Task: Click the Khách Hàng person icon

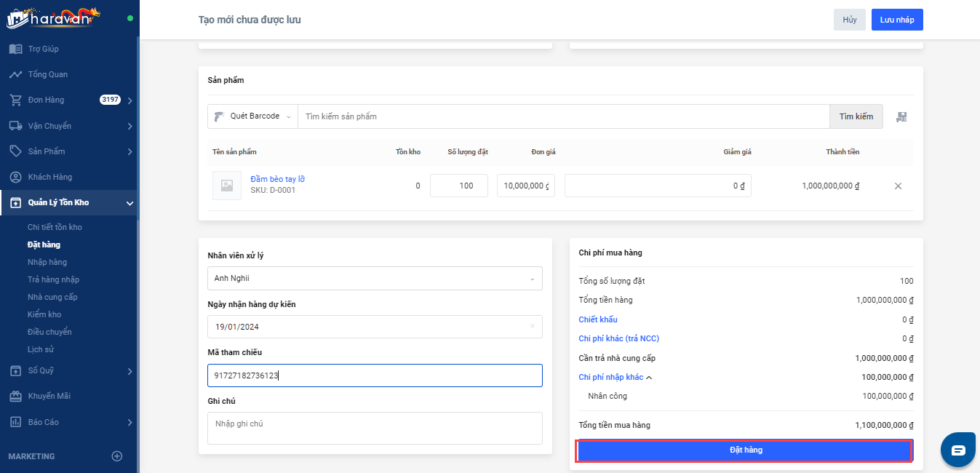Action: point(15,177)
